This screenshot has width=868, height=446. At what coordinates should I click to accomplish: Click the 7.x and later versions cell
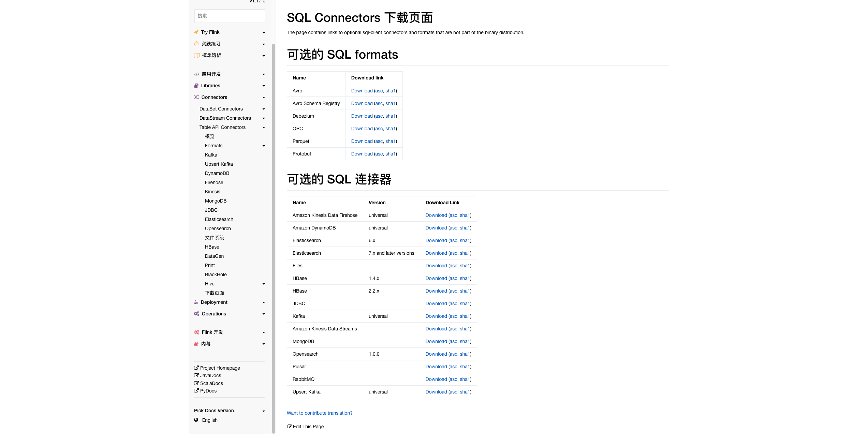(x=391, y=253)
